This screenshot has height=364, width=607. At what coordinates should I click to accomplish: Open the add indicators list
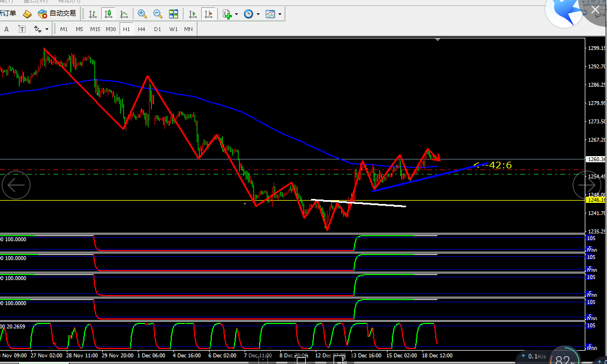(227, 14)
